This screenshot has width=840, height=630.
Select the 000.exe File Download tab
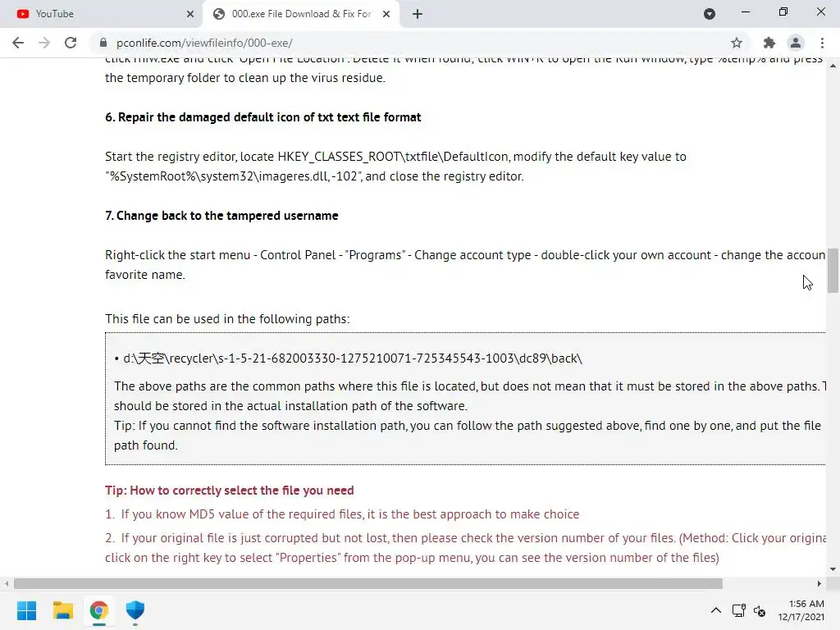coord(301,14)
